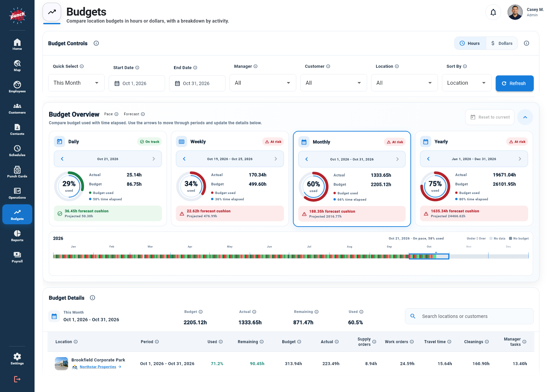Open Reports in the sidebar
The height and width of the screenshot is (392, 558).
coord(17,236)
